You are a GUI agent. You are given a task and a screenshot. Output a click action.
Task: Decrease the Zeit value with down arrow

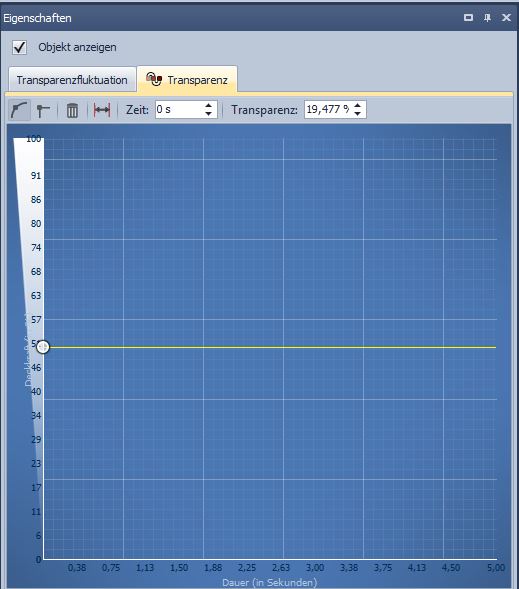(208, 113)
